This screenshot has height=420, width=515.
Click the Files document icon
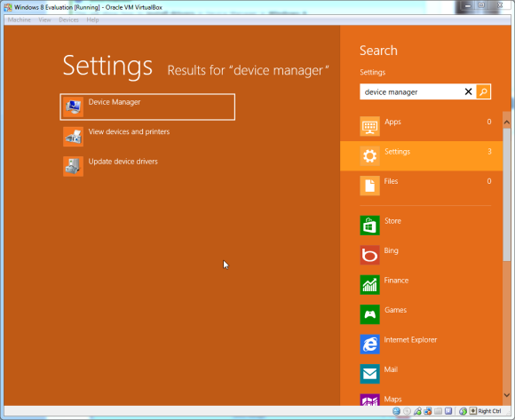[x=370, y=186]
